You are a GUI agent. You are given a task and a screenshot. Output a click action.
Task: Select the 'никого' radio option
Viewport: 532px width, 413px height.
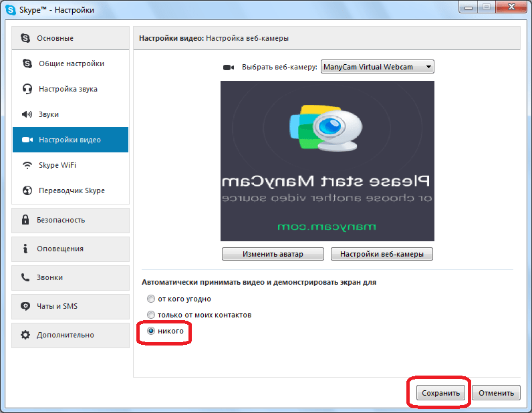tap(150, 331)
